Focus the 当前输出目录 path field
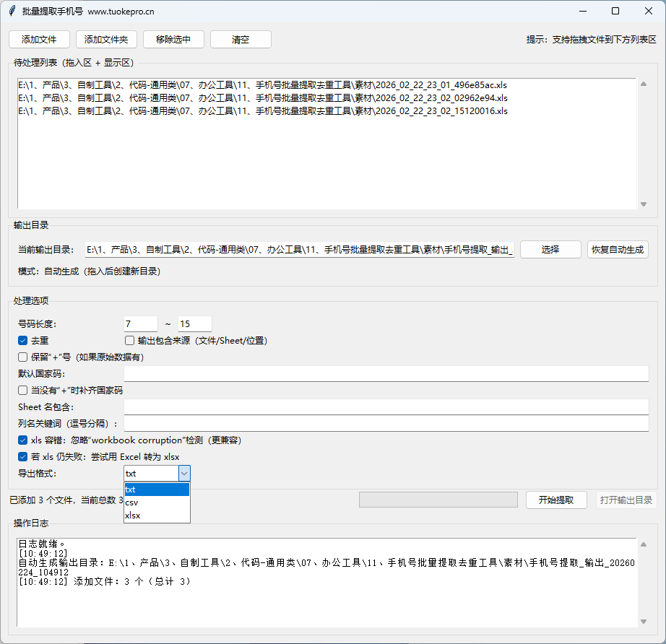The height and width of the screenshot is (644, 666). (x=300, y=250)
